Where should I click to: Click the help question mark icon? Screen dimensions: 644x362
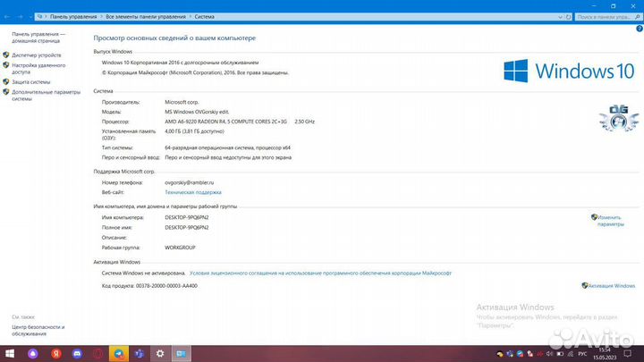(639, 29)
